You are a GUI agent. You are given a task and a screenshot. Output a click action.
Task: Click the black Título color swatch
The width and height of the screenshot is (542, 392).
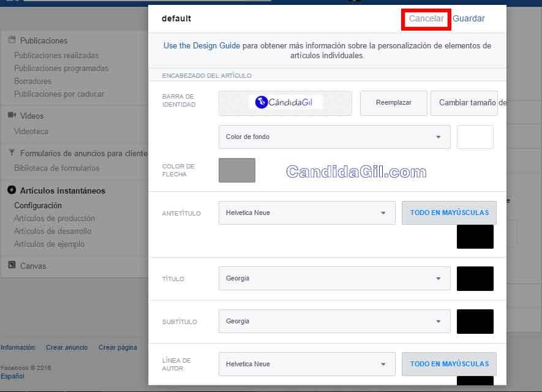pos(475,279)
